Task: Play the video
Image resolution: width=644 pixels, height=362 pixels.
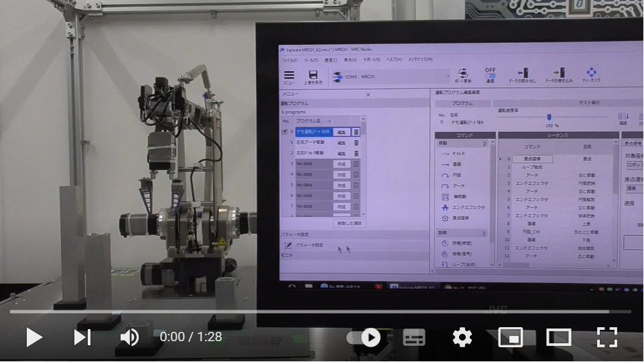Action: [34, 337]
